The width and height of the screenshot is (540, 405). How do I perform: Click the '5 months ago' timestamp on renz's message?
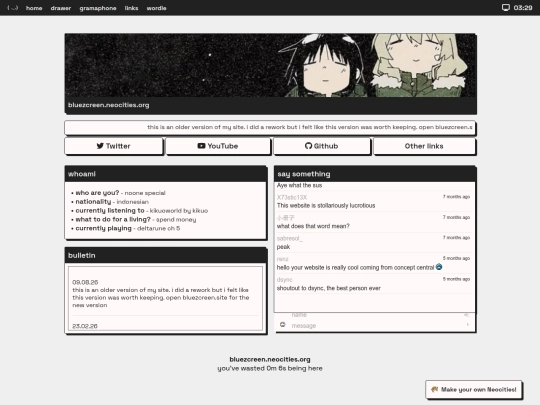pos(456,258)
